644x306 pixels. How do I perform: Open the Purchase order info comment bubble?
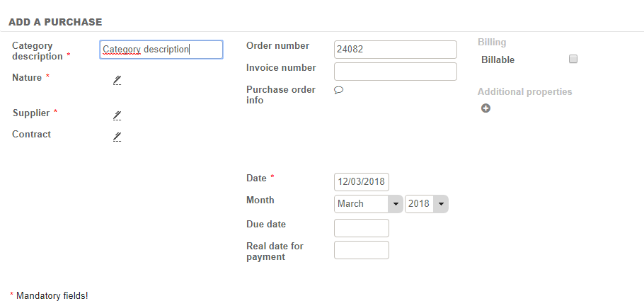tap(338, 90)
